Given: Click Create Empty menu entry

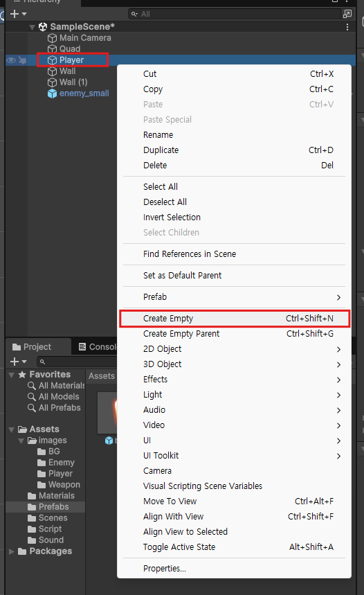Looking at the screenshot, I should click(x=235, y=319).
